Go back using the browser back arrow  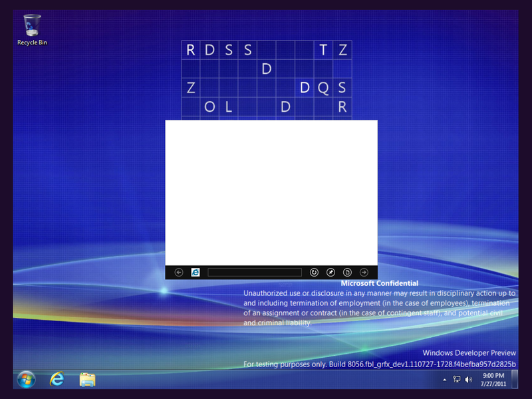pyautogui.click(x=179, y=272)
